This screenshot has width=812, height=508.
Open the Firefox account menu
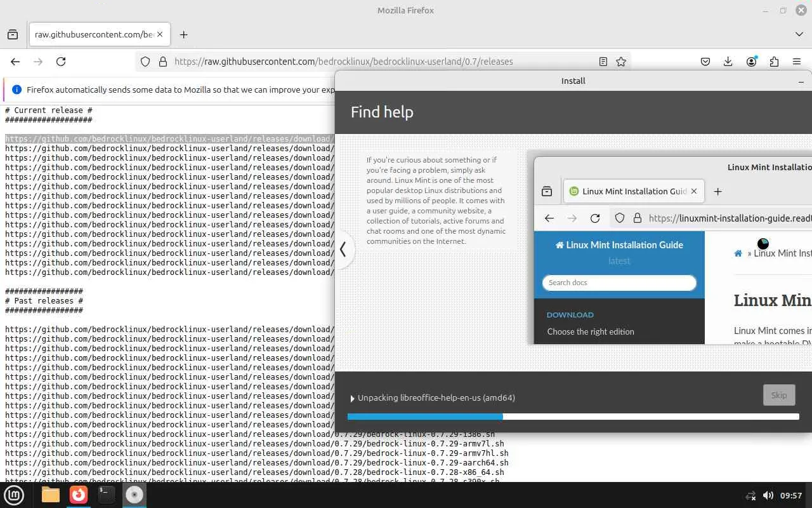752,62
